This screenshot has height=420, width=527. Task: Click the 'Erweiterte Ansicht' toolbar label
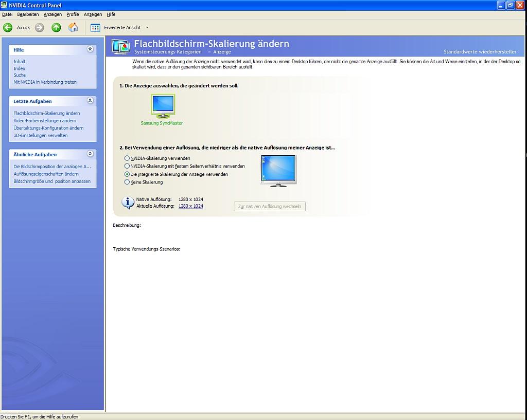click(122, 28)
